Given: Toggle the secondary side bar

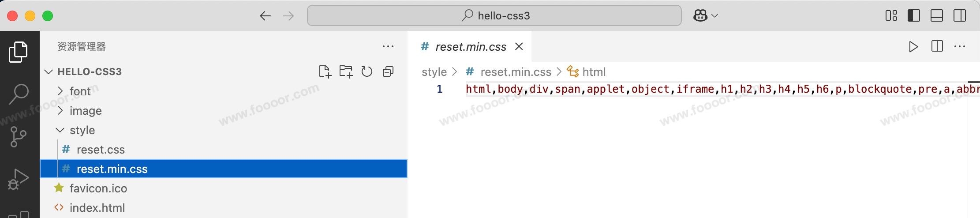Looking at the screenshot, I should coord(960,16).
